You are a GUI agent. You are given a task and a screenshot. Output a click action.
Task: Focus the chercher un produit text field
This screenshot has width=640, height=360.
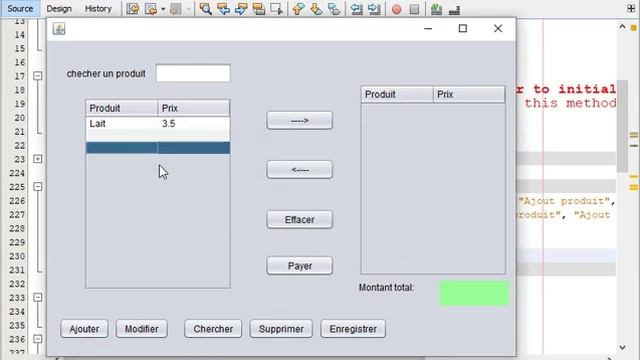pyautogui.click(x=193, y=73)
